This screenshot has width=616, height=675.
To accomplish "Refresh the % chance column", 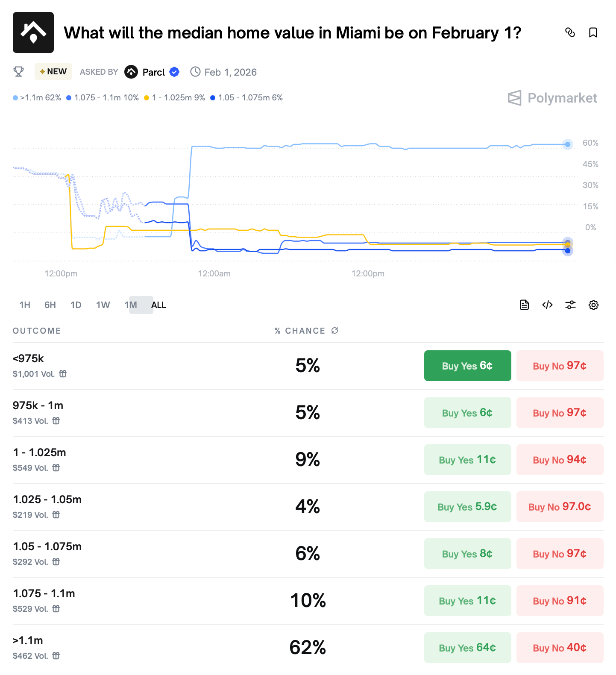I will click(335, 331).
